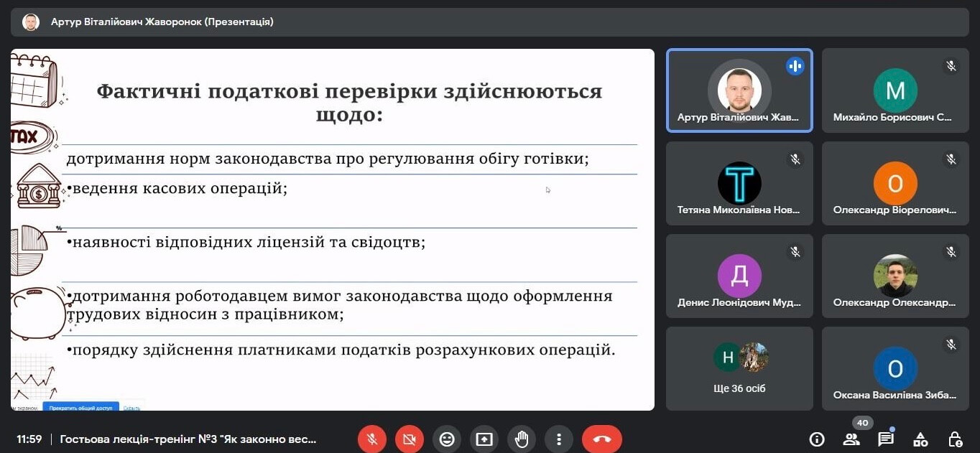Click Михайло Борисович's participant tile
980x453 pixels.
click(895, 90)
